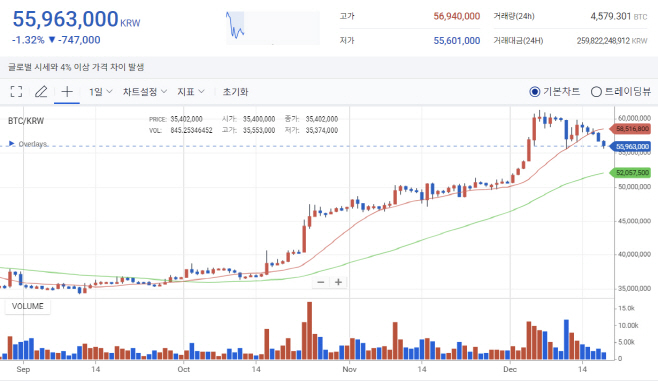
Task: Click the Sep label on time axis
Action: pos(23,369)
